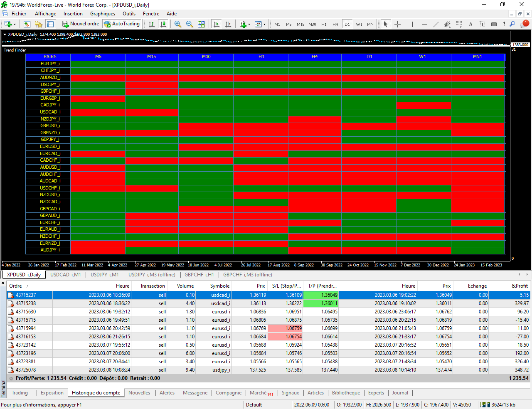
Task: Click the red EURGBP_i M5 trend cell
Action: click(x=98, y=99)
